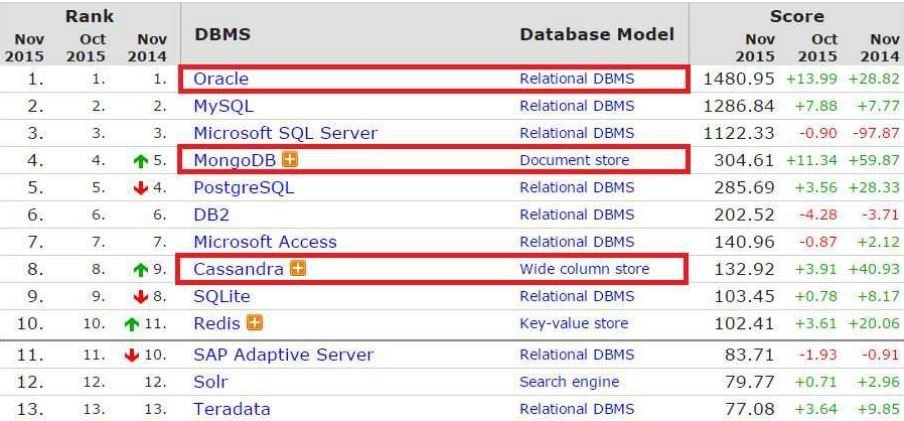Select the +20.06 yearly change value
904x421 pixels.
coord(874,324)
